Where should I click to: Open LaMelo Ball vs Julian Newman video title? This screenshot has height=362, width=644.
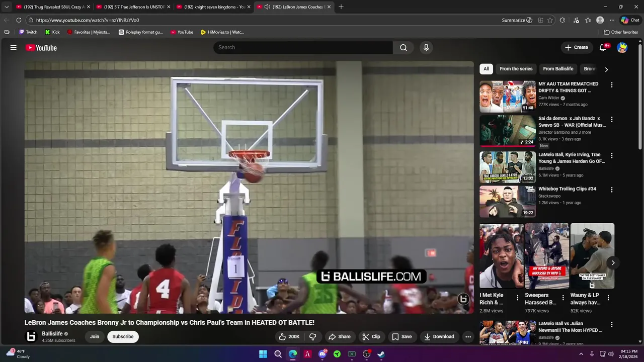point(570,327)
